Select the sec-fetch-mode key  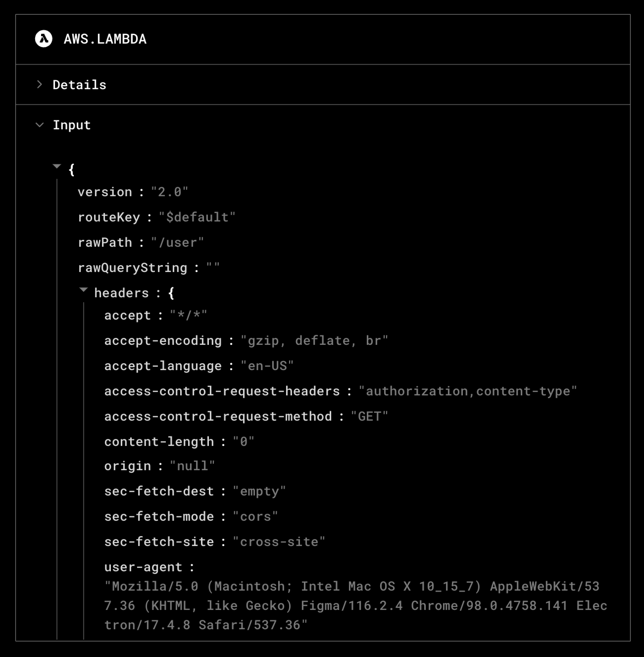point(159,517)
